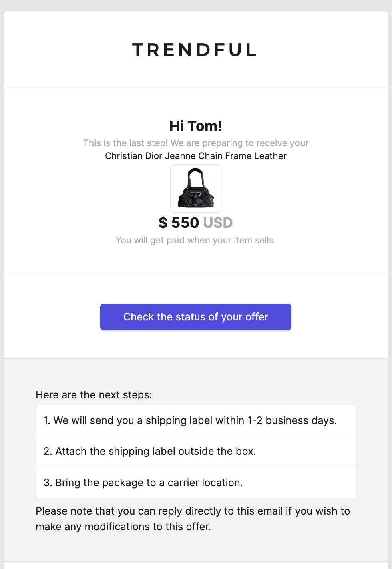Click the You will get paid note
392x569 pixels.
195,240
